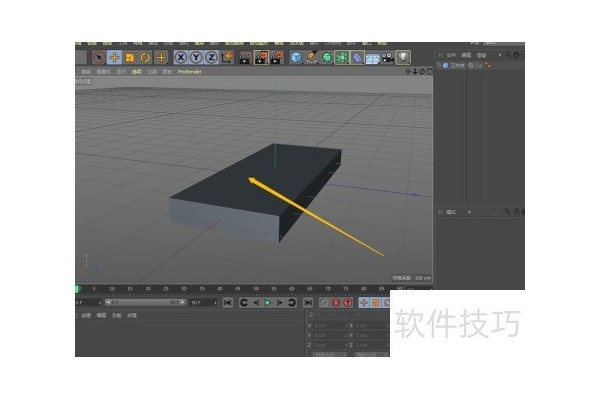Screen dimensions: 600x400
Task: Open the purple deformer icon
Action: 357,58
